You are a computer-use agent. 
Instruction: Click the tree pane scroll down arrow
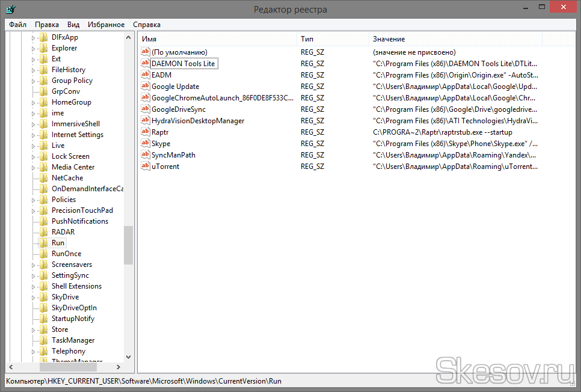[129, 357]
